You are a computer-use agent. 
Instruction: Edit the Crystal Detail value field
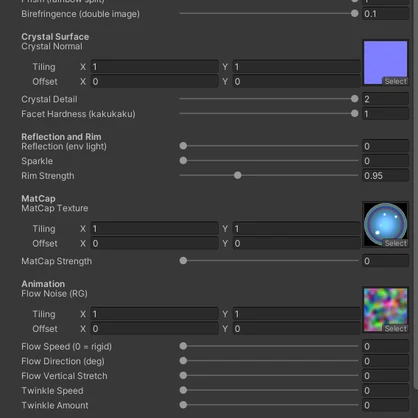pyautogui.click(x=385, y=99)
